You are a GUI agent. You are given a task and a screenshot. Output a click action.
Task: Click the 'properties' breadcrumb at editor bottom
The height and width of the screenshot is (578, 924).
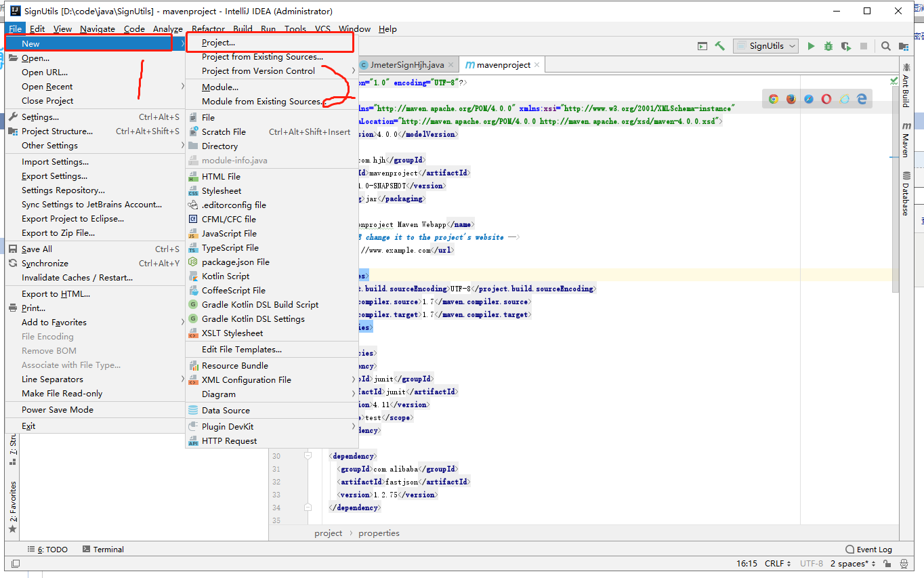379,533
